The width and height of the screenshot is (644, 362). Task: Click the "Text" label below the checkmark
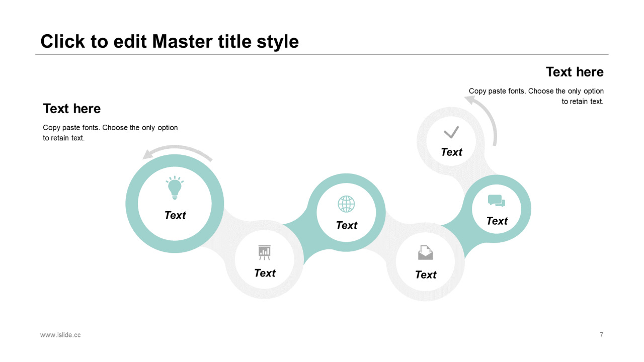[x=451, y=152]
